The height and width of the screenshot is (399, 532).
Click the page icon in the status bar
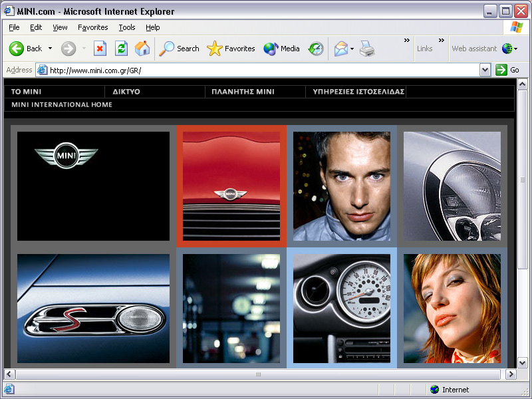pyautogui.click(x=9, y=389)
